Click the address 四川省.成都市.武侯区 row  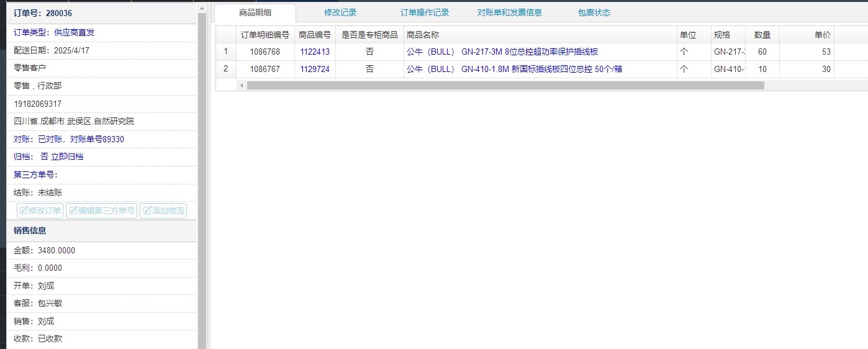[x=102, y=121]
